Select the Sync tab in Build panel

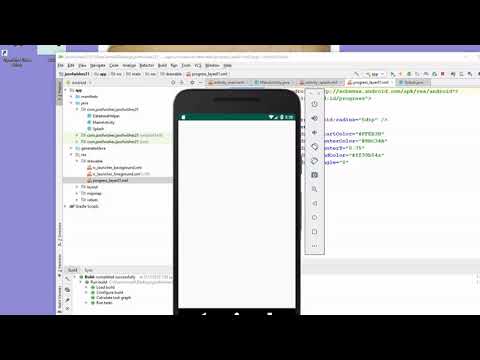(88, 270)
